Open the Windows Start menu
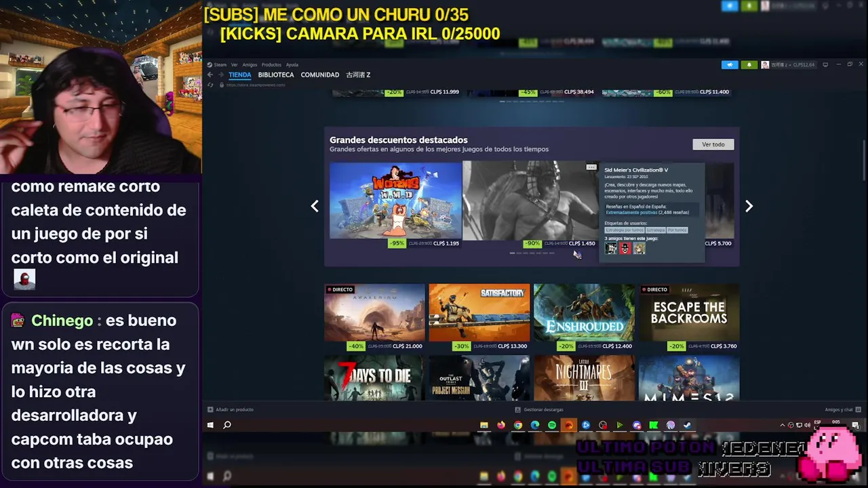Viewport: 868px width, 488px height. (210, 425)
